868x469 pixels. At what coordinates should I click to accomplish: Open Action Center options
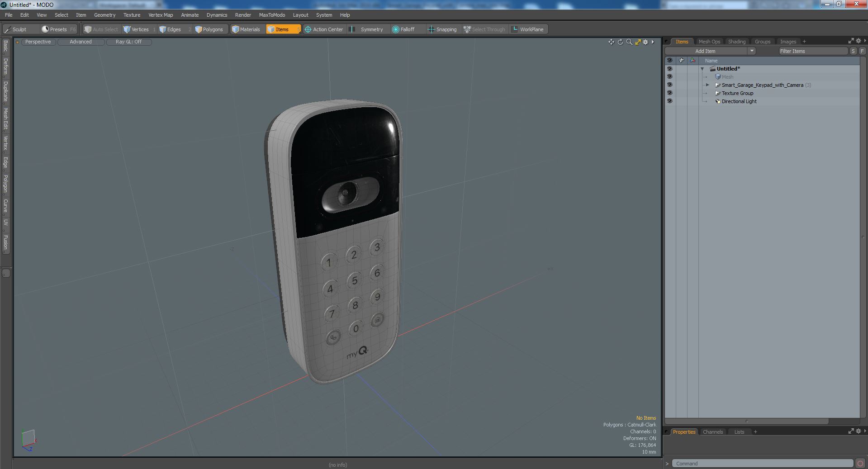point(324,29)
